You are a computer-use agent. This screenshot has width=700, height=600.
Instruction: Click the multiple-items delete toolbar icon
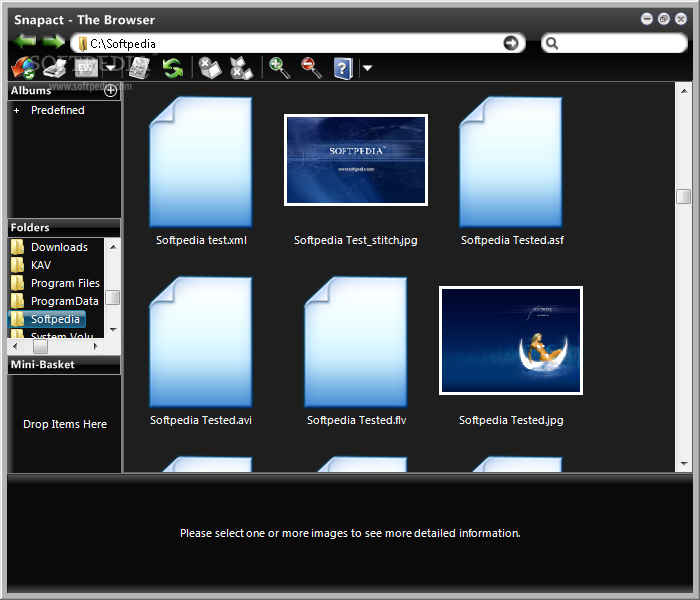[241, 68]
